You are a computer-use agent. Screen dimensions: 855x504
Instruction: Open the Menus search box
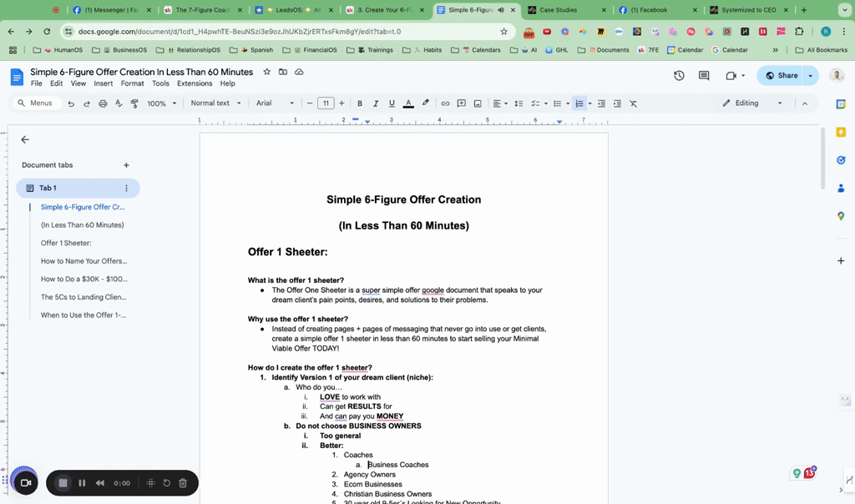click(x=36, y=103)
